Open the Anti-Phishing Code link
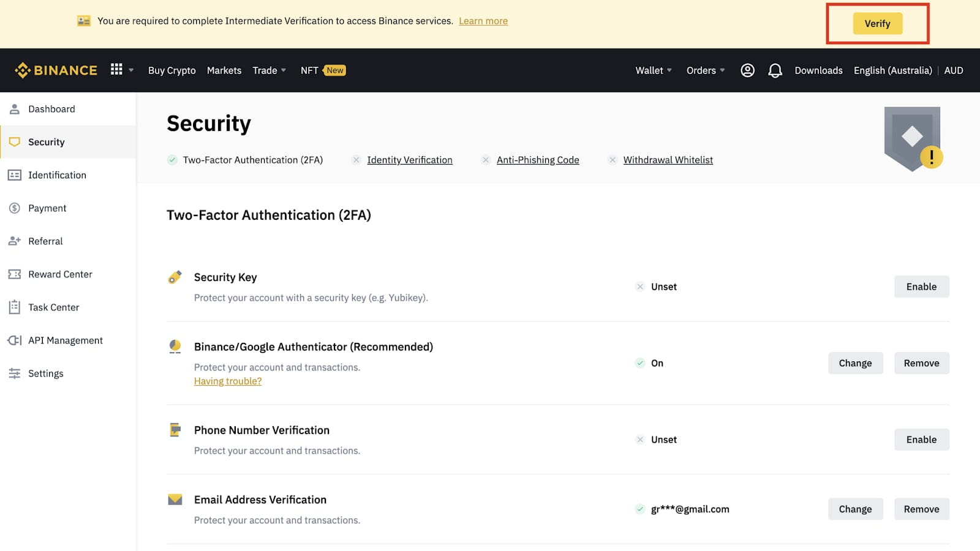Image resolution: width=980 pixels, height=551 pixels. click(x=538, y=160)
